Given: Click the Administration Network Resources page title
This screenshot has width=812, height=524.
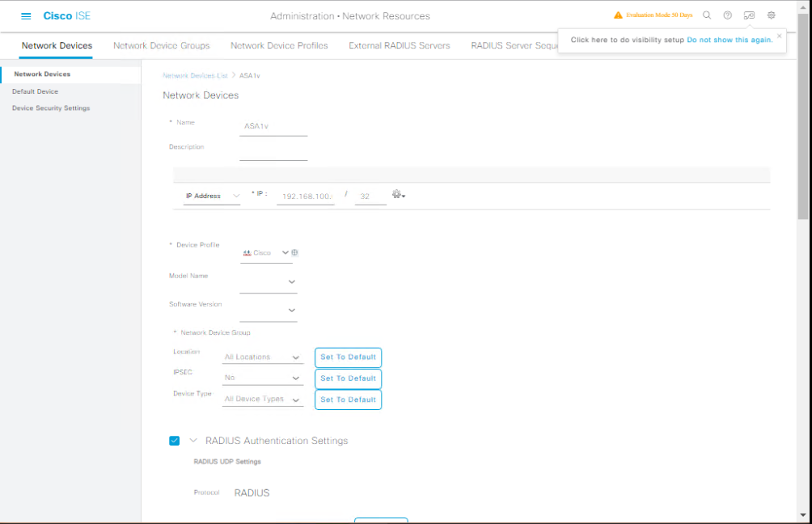Looking at the screenshot, I should coord(350,16).
